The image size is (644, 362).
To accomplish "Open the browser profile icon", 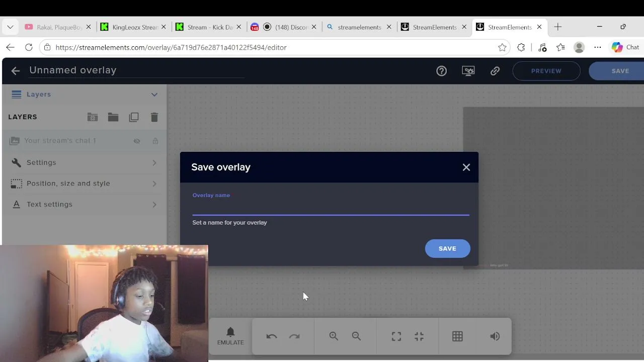I will coord(579,47).
